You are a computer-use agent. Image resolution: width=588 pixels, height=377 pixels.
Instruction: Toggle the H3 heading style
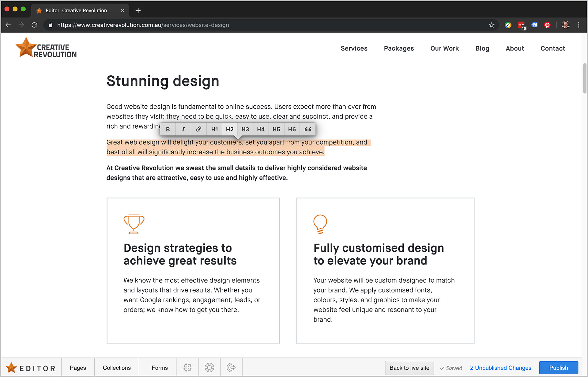245,129
